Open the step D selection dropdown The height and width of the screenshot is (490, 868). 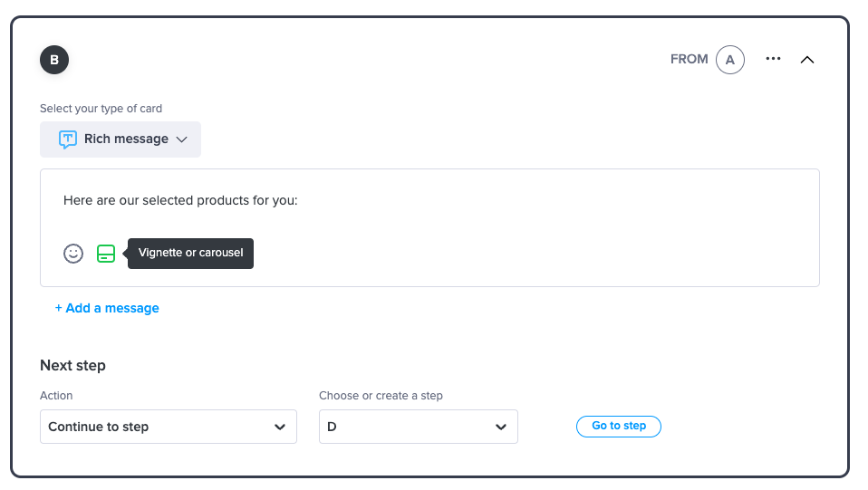tap(419, 427)
